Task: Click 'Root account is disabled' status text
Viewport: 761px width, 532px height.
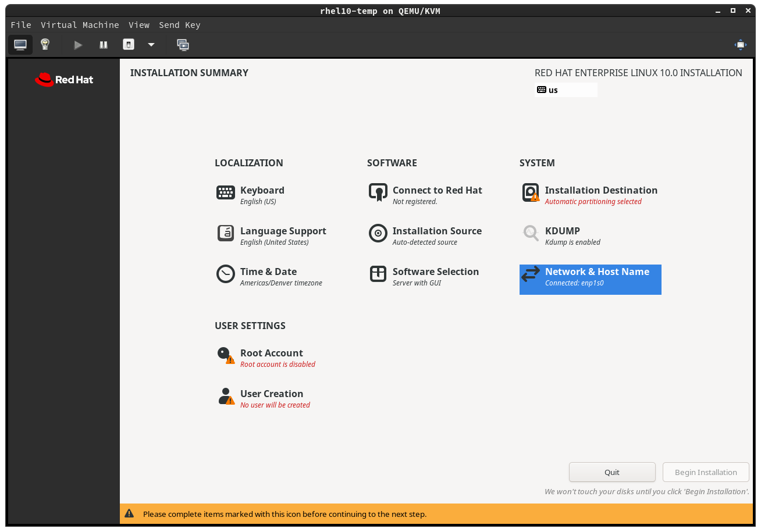Action: [278, 365]
